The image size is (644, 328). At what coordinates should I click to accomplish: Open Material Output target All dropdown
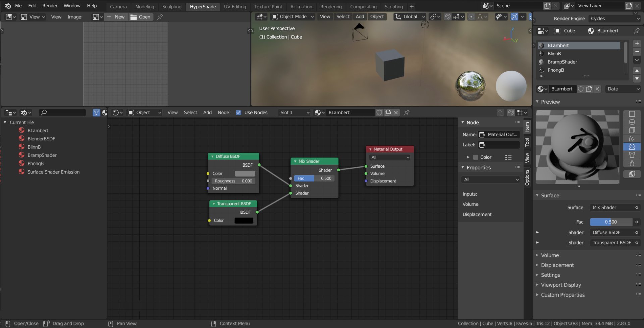coord(390,157)
